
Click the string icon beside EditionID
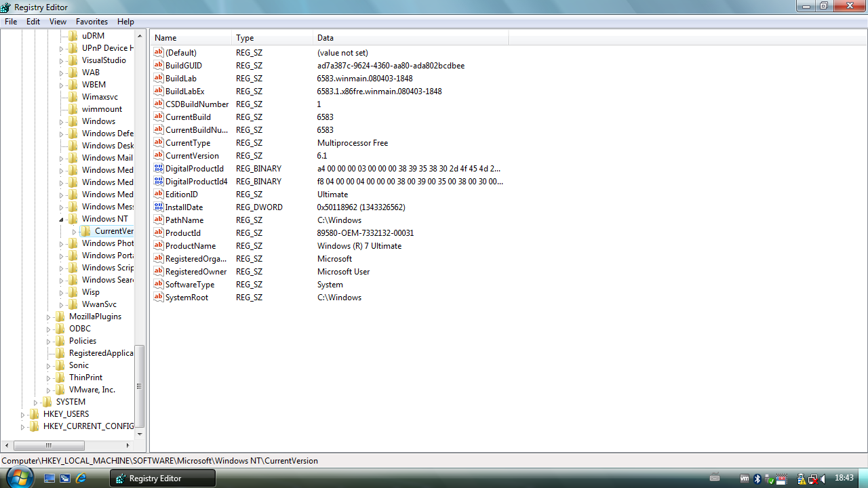tap(159, 195)
